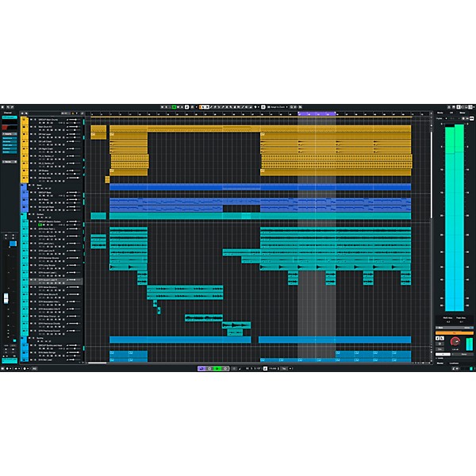Image resolution: width=476 pixels, height=476 pixels.
Task: Activate the purple Cycle button in transport
Action: pyautogui.click(x=202, y=368)
